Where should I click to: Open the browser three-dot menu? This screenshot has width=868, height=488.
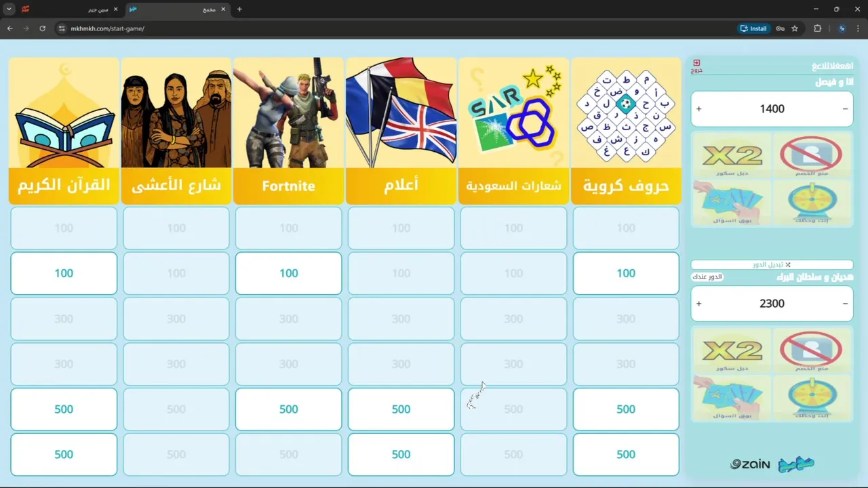click(859, 28)
